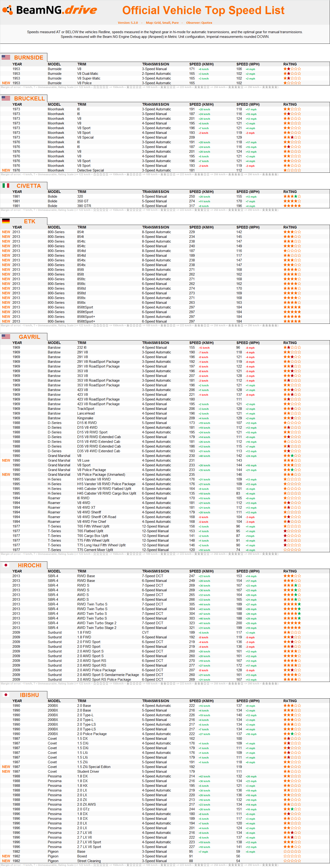The width and height of the screenshot is (330, 868).
Task: Click the TRIM header in the Ibishu table
Action: click(82, 701)
